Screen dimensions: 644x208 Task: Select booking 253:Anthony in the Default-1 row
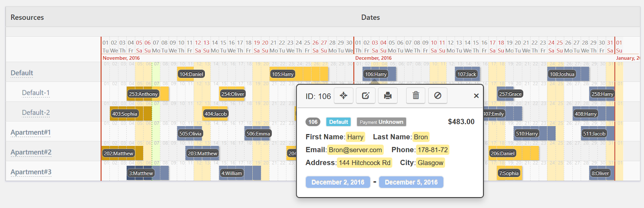143,94
